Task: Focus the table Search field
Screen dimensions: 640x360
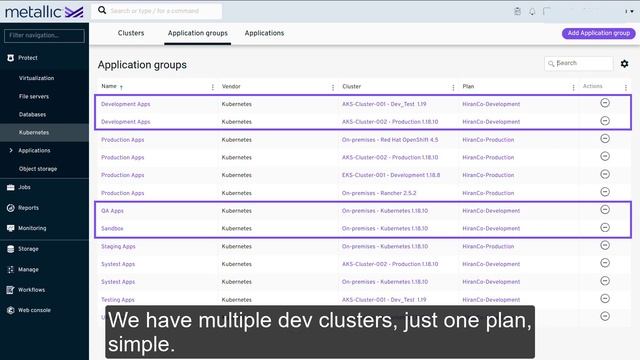Action: (x=578, y=63)
